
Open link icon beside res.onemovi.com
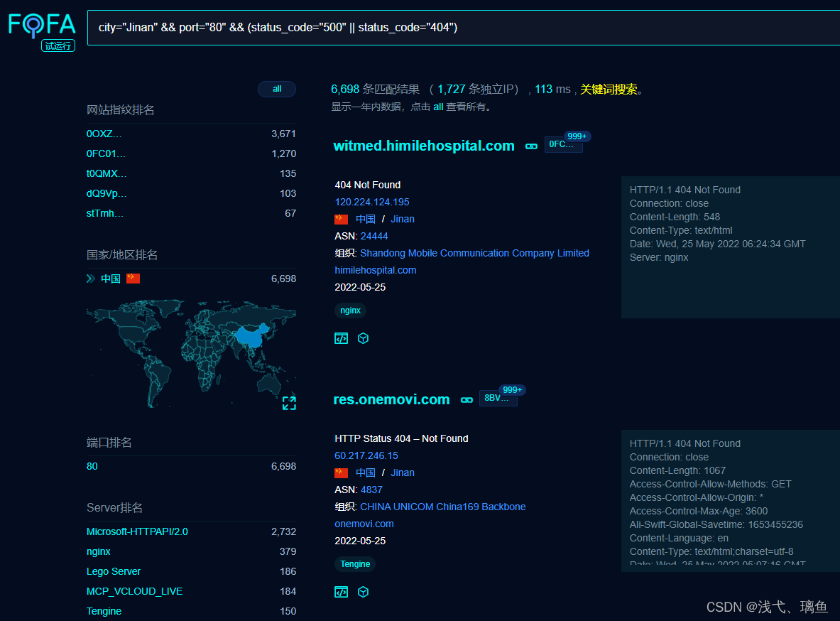[x=467, y=400]
